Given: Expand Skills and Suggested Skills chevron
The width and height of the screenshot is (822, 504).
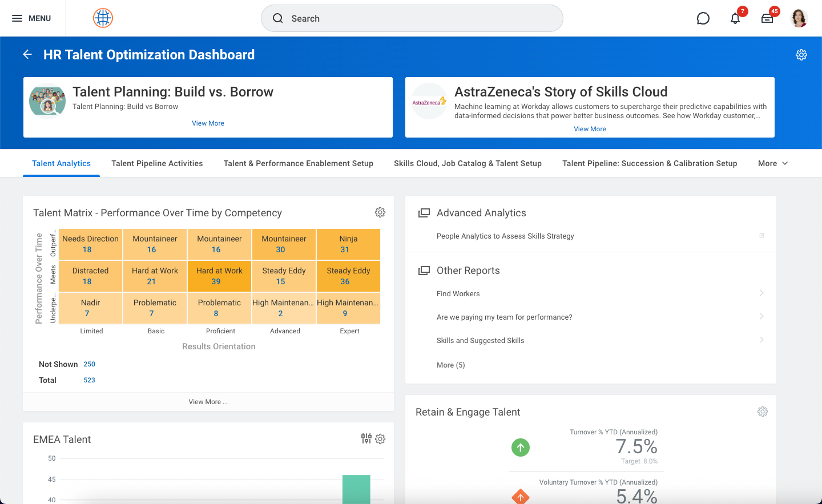Looking at the screenshot, I should point(761,340).
